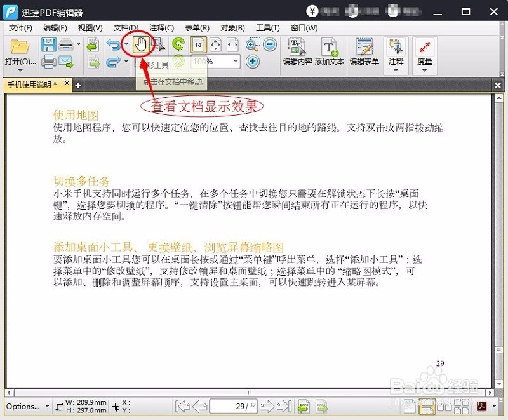Expand the 打开(O) dropdown arrow
Screen dimensions: 508x420
click(20, 70)
